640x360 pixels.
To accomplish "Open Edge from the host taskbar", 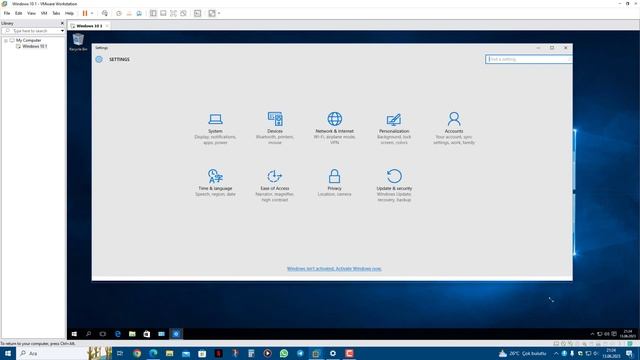I will [153, 353].
